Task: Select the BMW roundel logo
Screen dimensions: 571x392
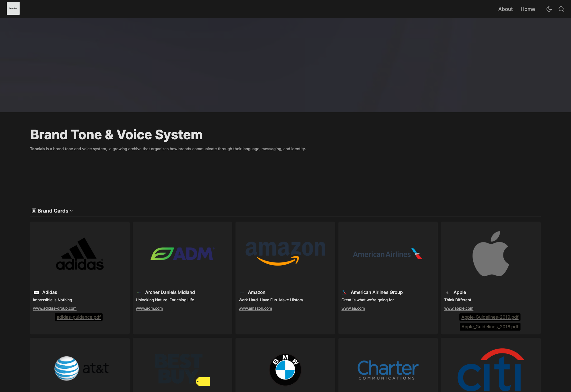Action: tap(285, 369)
